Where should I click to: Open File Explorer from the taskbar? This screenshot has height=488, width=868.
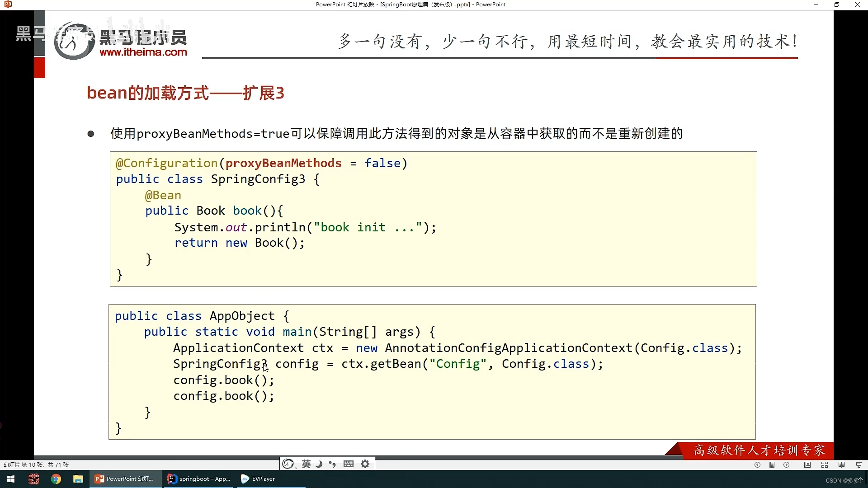tap(78, 479)
